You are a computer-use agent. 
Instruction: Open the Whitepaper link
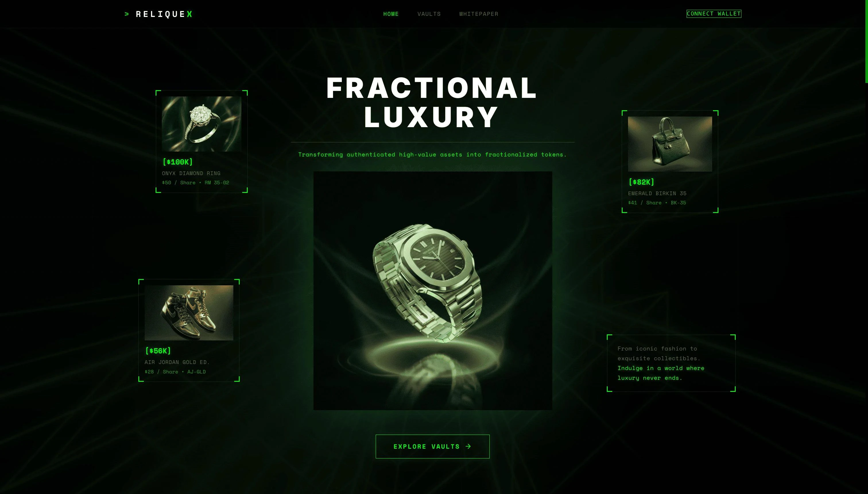(x=478, y=14)
